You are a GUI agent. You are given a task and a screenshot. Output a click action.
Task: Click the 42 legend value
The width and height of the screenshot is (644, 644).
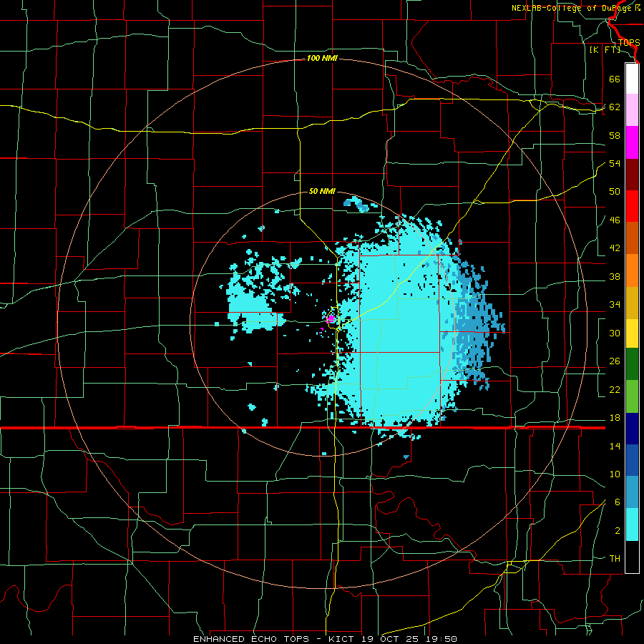615,248
